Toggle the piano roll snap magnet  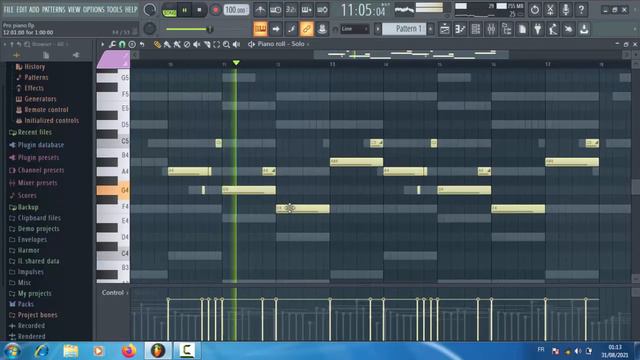pyautogui.click(x=122, y=44)
